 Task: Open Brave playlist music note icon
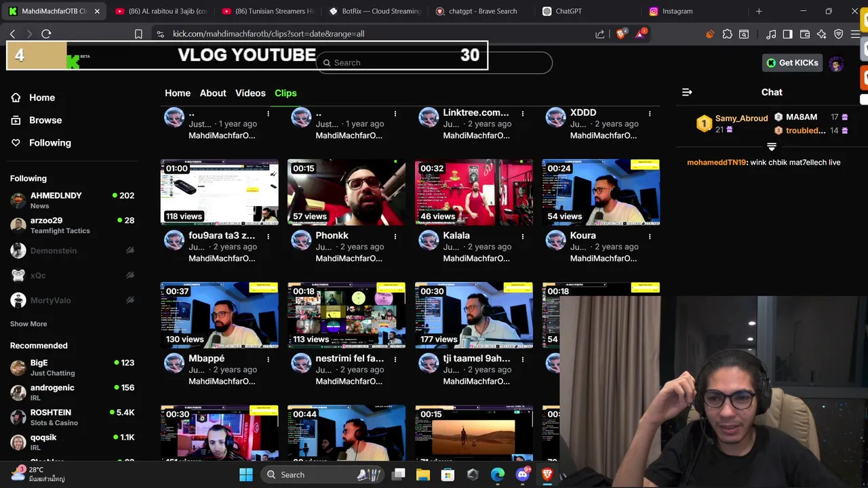pyautogui.click(x=771, y=34)
